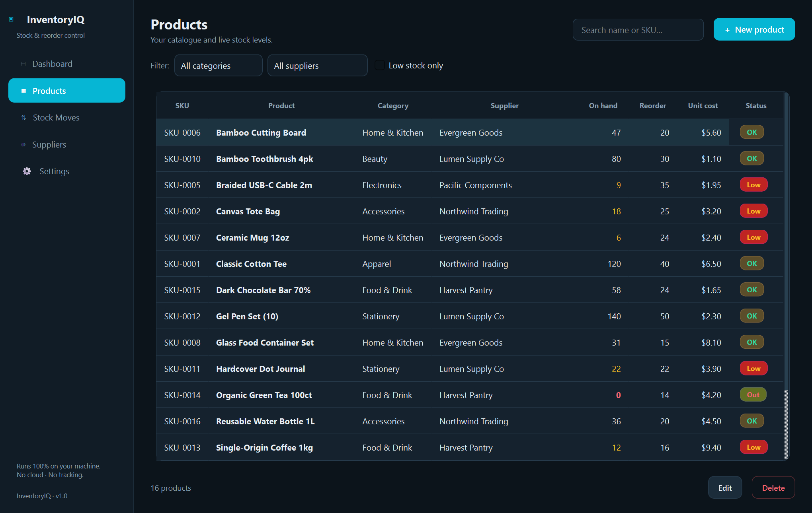Click the Edit button
This screenshot has height=513, width=812.
(725, 488)
